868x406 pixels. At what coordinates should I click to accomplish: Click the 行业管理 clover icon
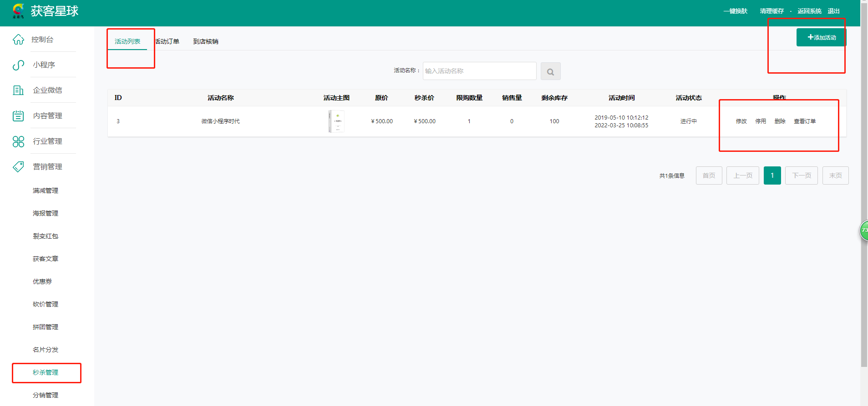tap(18, 141)
